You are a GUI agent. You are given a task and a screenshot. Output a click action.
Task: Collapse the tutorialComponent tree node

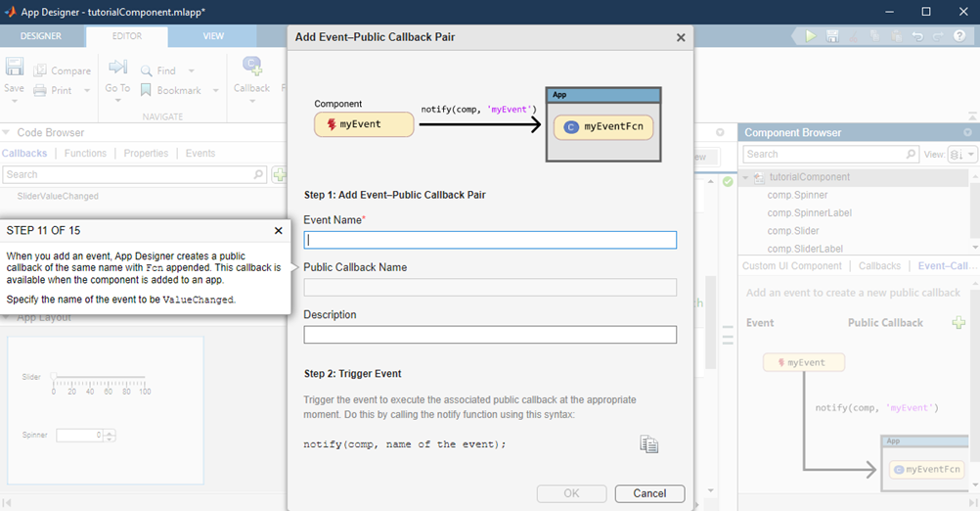click(x=745, y=177)
